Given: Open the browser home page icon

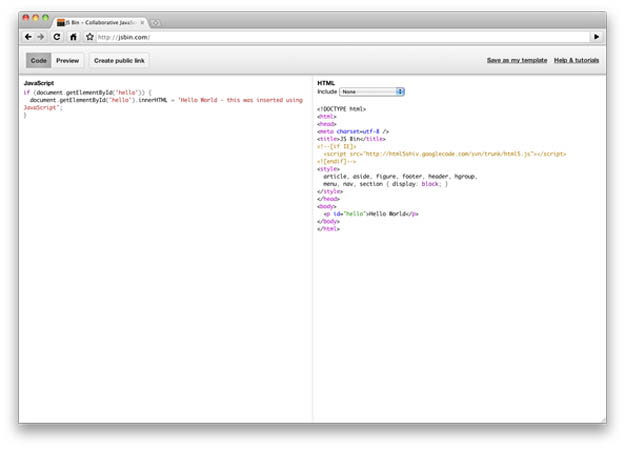Looking at the screenshot, I should point(73,37).
